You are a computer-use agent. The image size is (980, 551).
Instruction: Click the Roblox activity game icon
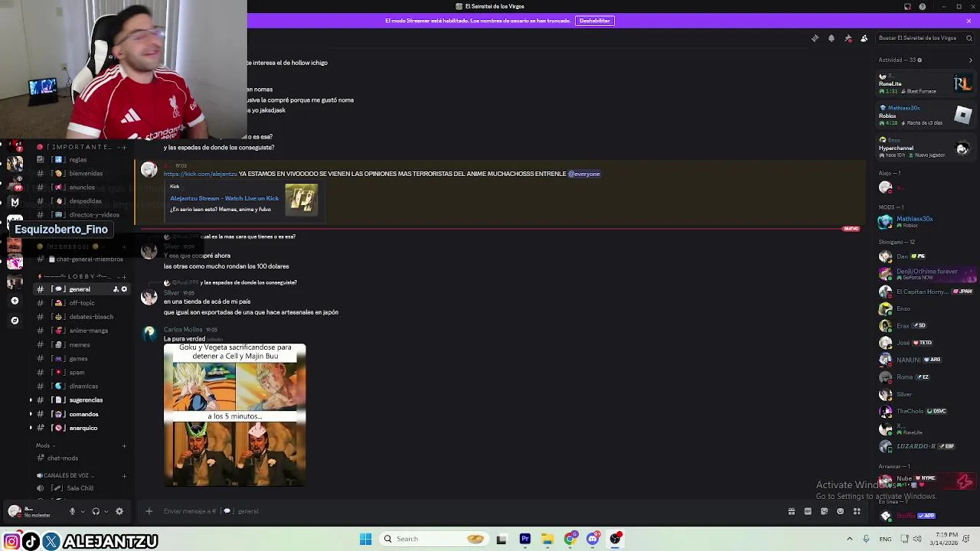[962, 116]
